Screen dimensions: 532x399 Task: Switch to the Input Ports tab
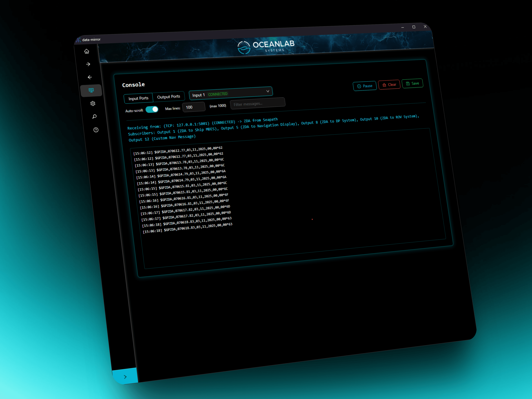[139, 98]
